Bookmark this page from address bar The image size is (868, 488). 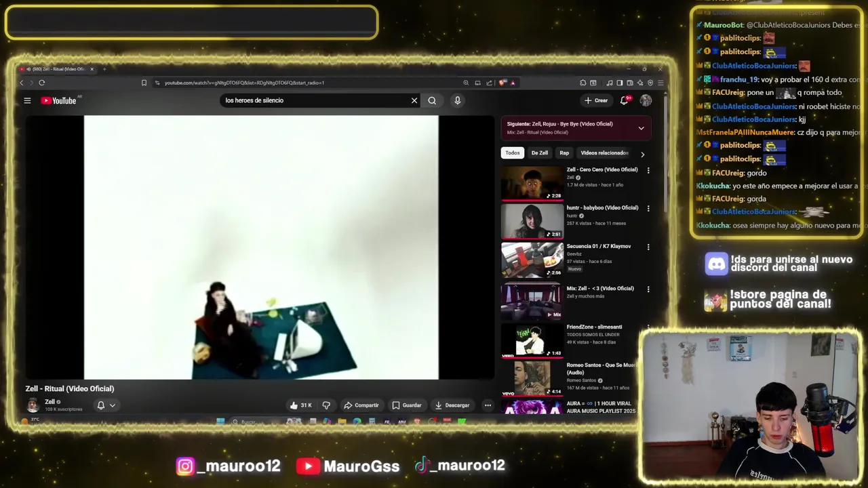144,83
